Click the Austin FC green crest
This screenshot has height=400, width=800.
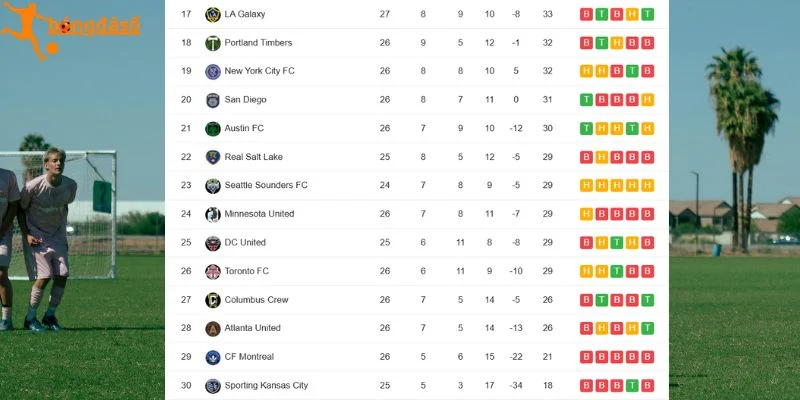point(213,129)
